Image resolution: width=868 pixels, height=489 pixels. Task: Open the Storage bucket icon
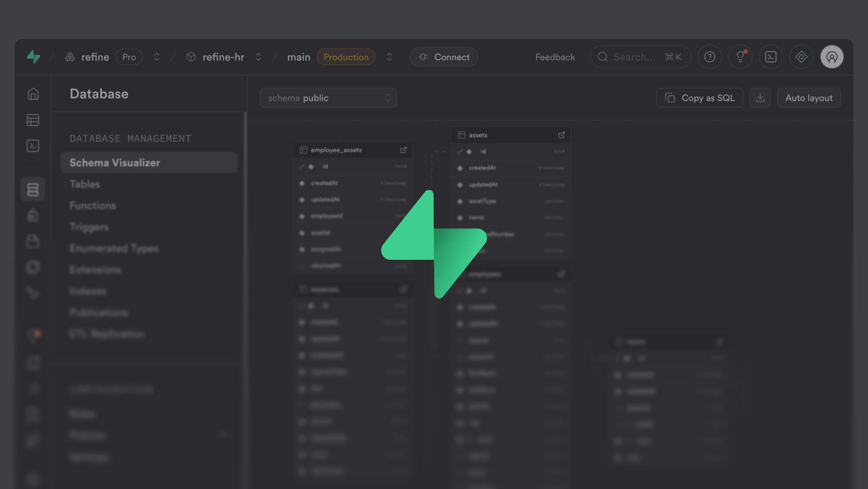point(33,241)
